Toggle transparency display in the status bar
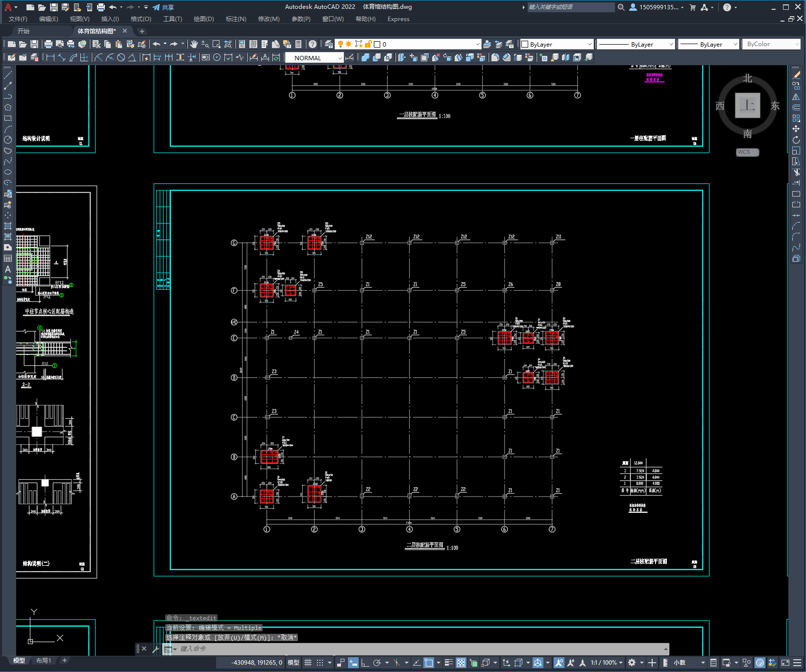This screenshot has width=806, height=672. point(461,663)
